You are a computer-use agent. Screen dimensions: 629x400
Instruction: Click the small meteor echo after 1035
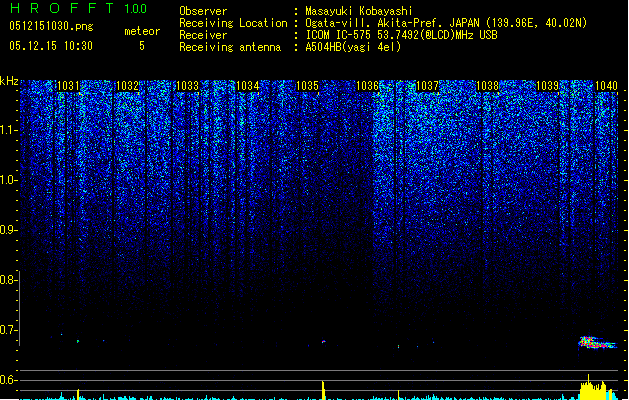tap(323, 342)
